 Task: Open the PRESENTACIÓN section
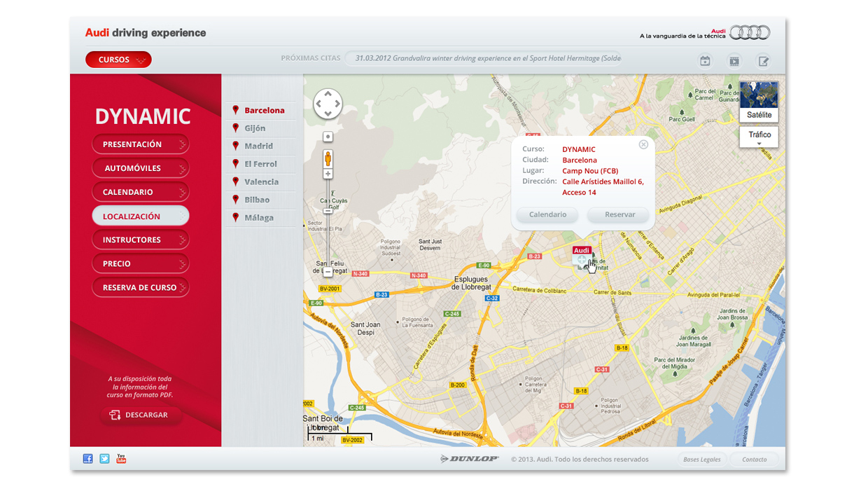pos(141,144)
